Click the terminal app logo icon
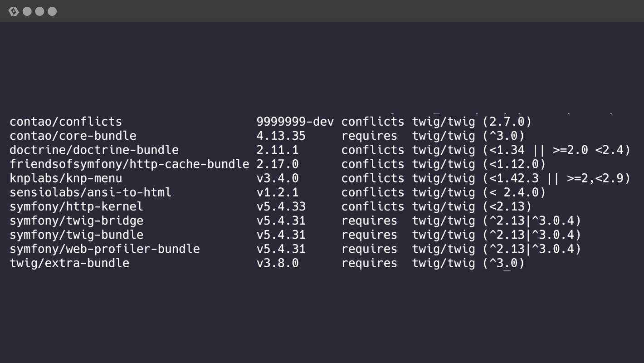Image resolution: width=644 pixels, height=363 pixels. [14, 11]
